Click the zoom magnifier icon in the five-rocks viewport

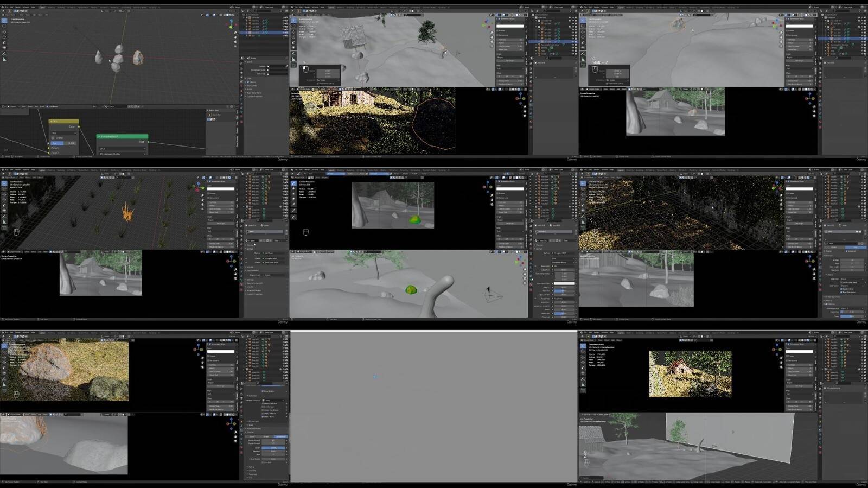pos(235,33)
